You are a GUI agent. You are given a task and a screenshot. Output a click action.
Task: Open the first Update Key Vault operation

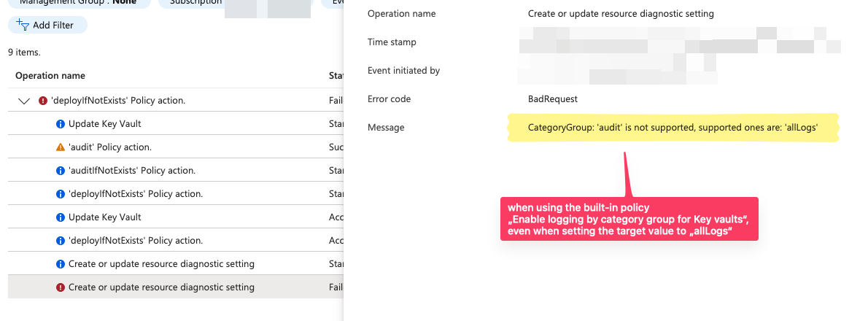click(104, 123)
